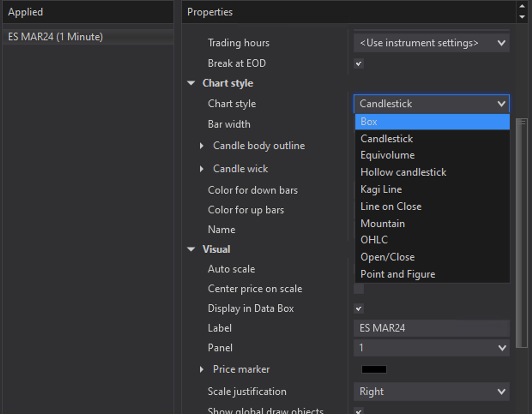
Task: Uncheck Display in Data Box
Action: (359, 309)
